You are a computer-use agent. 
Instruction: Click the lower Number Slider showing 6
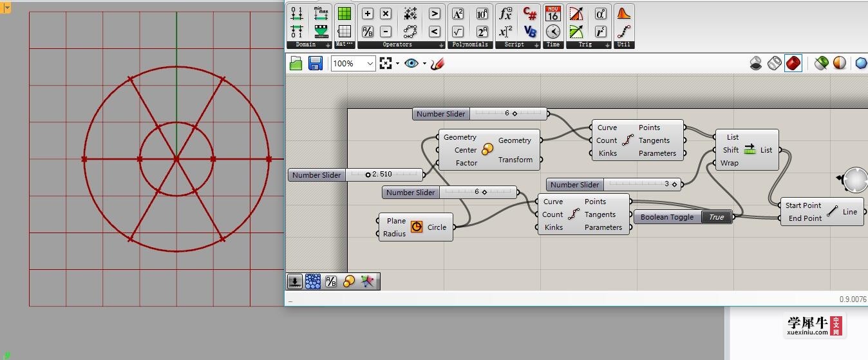coord(449,193)
